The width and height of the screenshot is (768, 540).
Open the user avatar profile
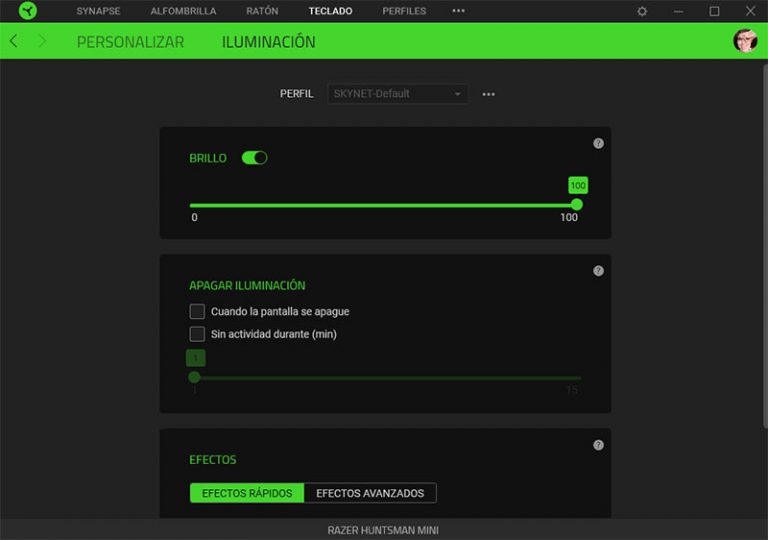pos(745,40)
